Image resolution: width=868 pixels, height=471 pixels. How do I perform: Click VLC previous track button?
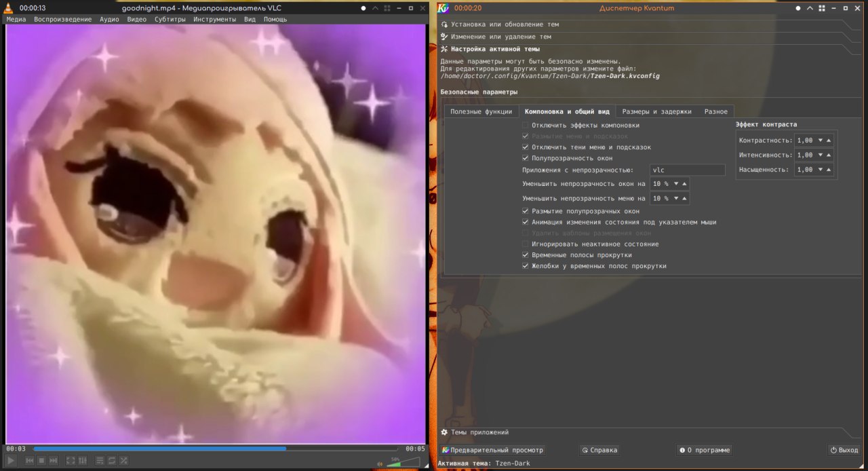click(x=30, y=461)
